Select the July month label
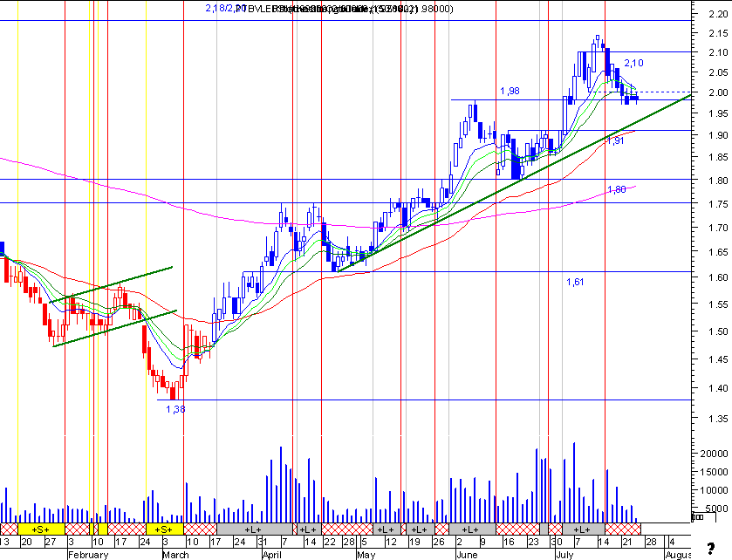The width and height of the screenshot is (732, 560). pos(564,555)
